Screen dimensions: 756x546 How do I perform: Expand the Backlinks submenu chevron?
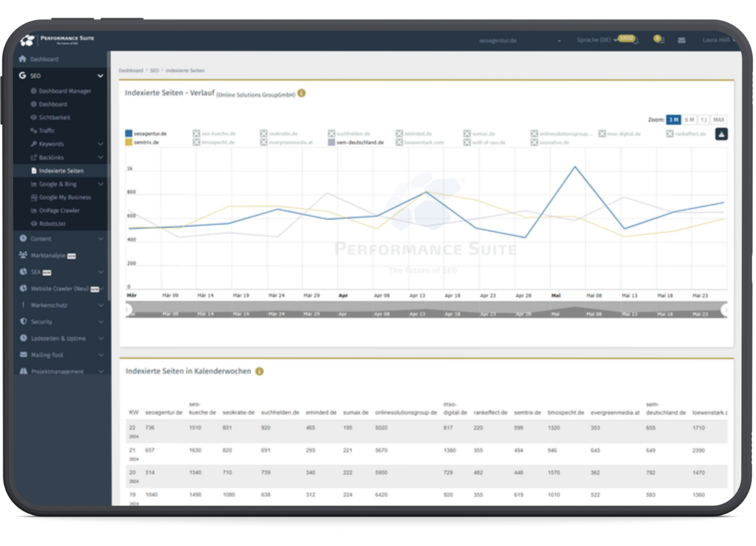100,158
